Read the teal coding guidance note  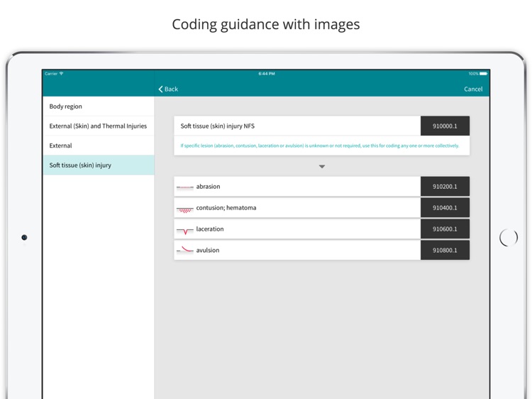coord(320,146)
